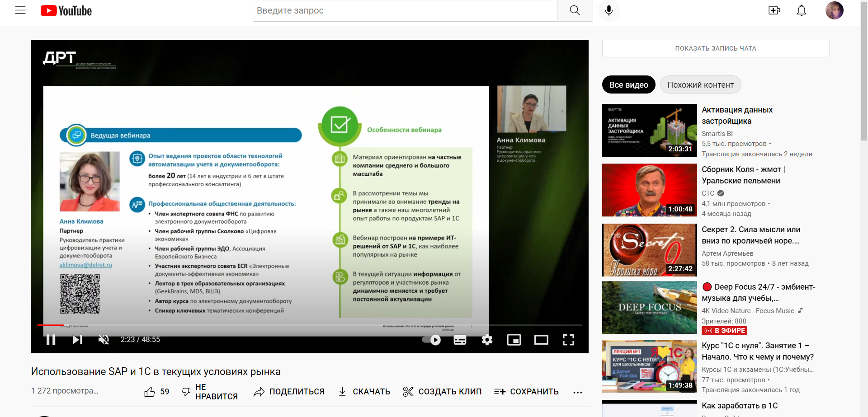This screenshot has height=417, width=868.
Task: Open the notifications bell
Action: pyautogui.click(x=801, y=10)
